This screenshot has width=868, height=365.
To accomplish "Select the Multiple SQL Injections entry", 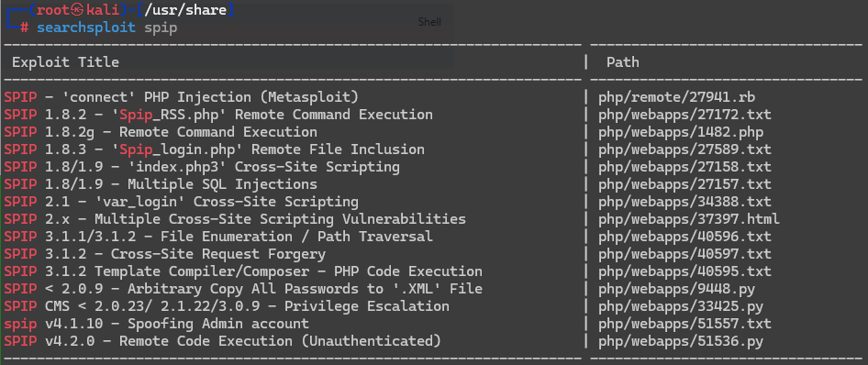I will pyautogui.click(x=161, y=184).
